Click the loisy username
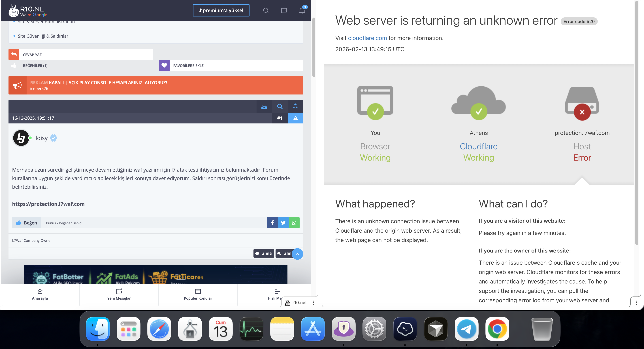This screenshot has width=644, height=349. 42,138
